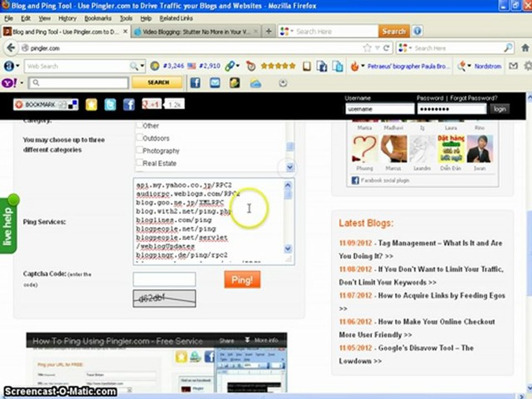Open the Alexa logo dropdown arrow
This screenshot has height=399, width=532.
18,66
